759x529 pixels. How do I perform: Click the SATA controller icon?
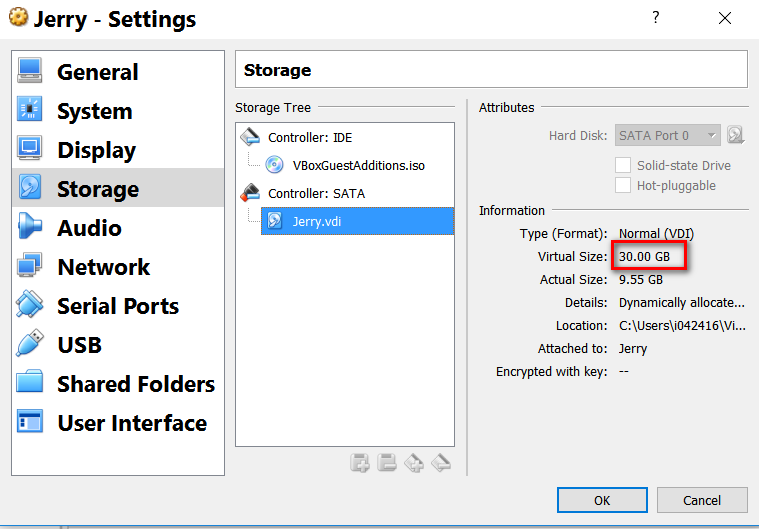250,193
